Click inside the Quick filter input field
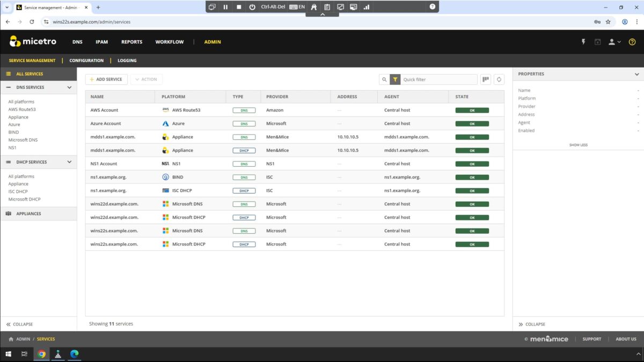The height and width of the screenshot is (362, 644). 437,79
